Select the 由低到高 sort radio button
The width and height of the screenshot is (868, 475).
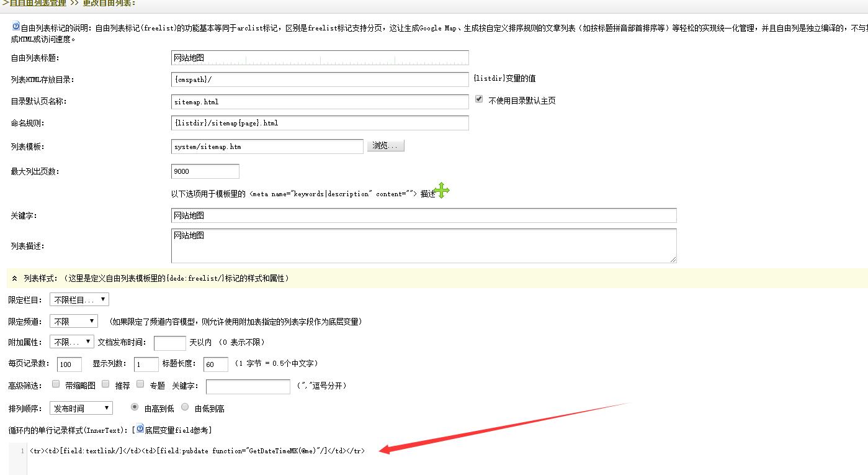point(185,407)
